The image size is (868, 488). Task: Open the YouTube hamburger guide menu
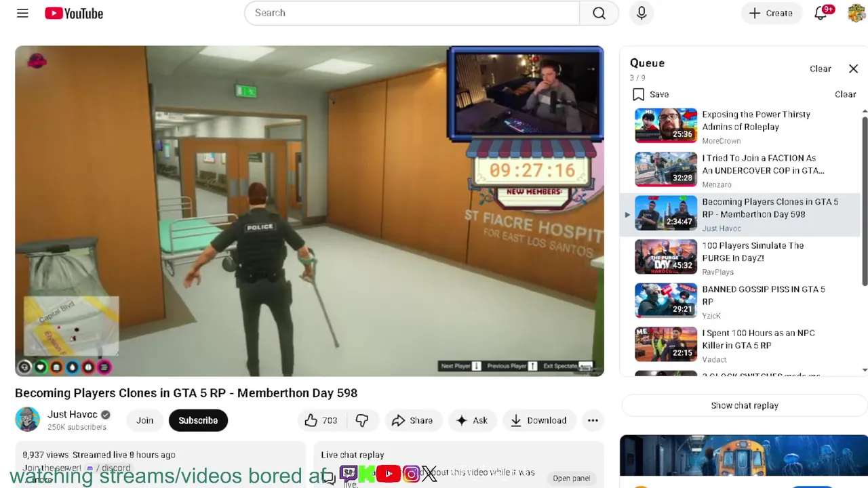pyautogui.click(x=22, y=13)
